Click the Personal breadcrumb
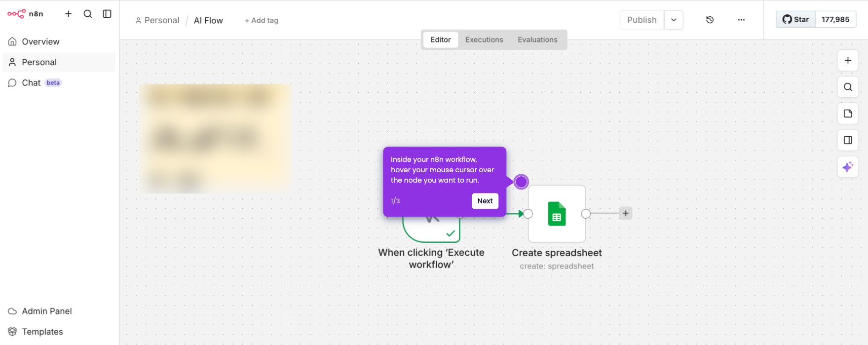This screenshot has width=868, height=345. point(157,20)
